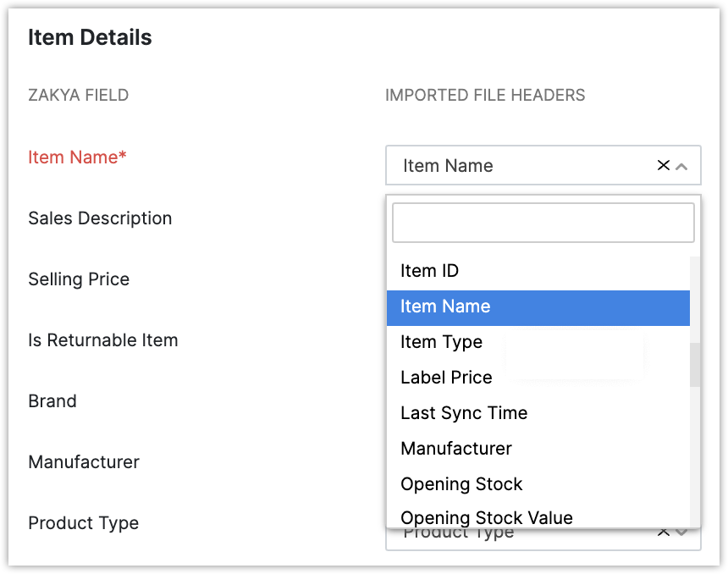Click the Brand field label
Viewport: 728px width, 574px height.
point(52,401)
